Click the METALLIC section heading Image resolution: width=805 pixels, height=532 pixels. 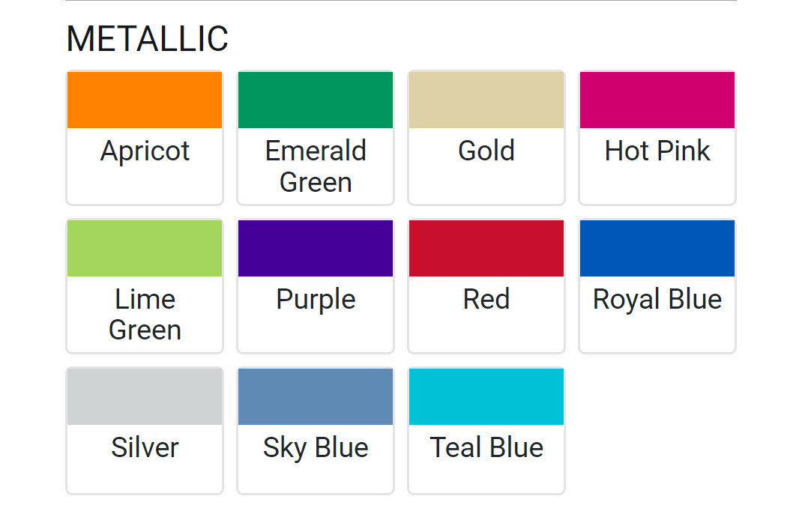[147, 39]
